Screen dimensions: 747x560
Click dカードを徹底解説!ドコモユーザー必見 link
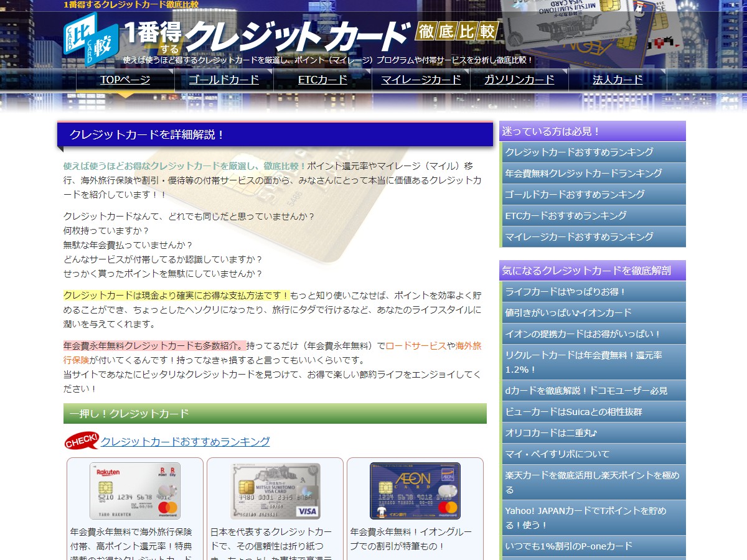point(593,391)
